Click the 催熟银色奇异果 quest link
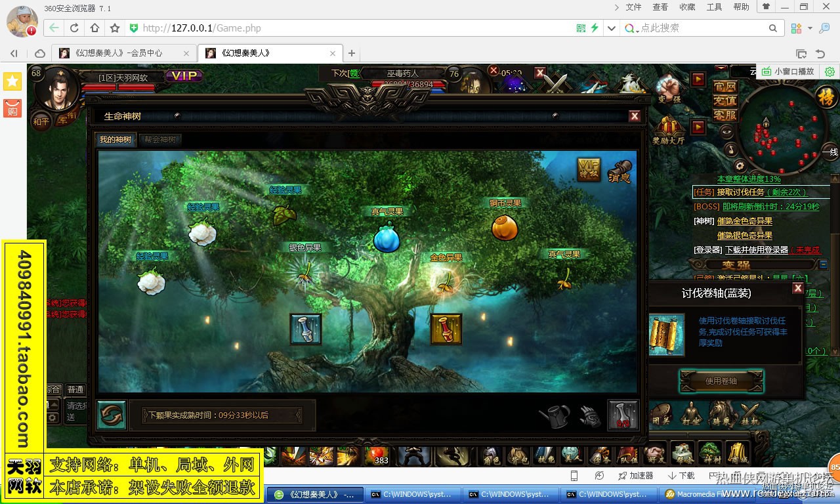 pyautogui.click(x=745, y=236)
